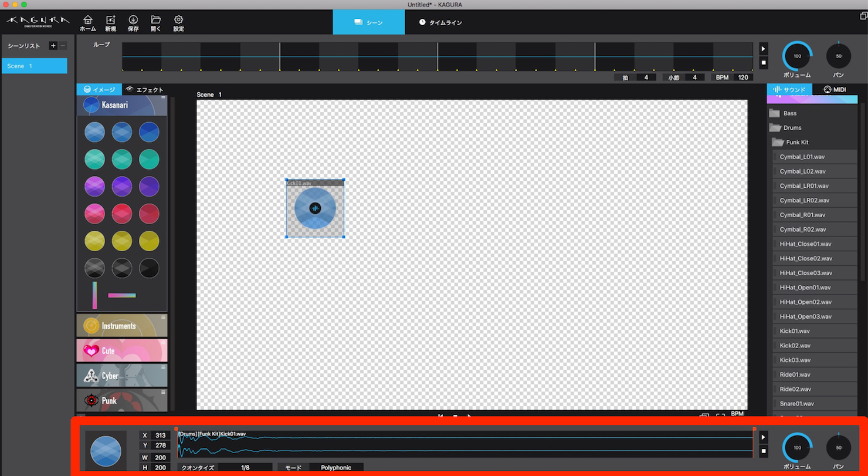The image size is (868, 476).
Task: Open イメージ tab
Action: point(99,89)
